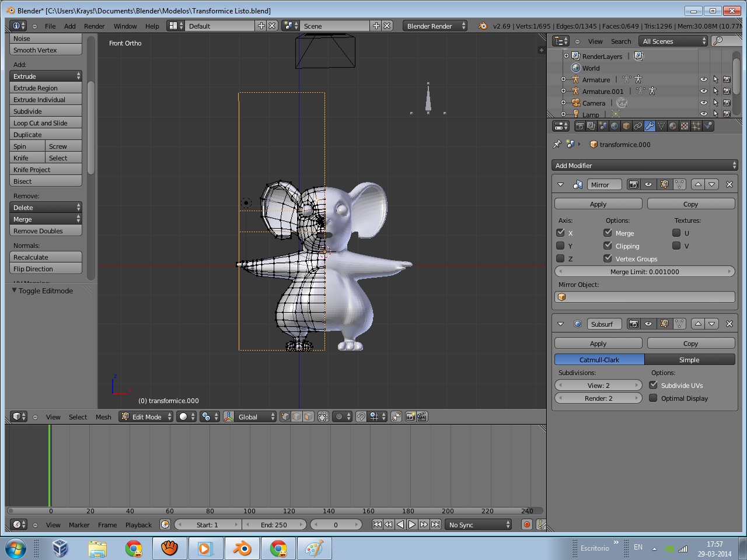Open the Mesh menu in 3D view
The image size is (747, 560).
tap(103, 417)
